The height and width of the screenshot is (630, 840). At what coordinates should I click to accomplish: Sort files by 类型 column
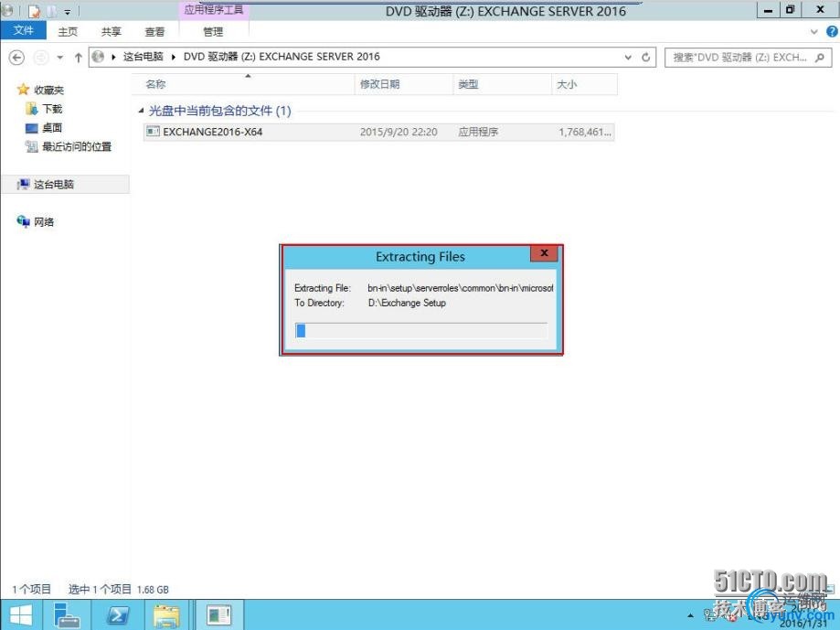click(x=502, y=84)
